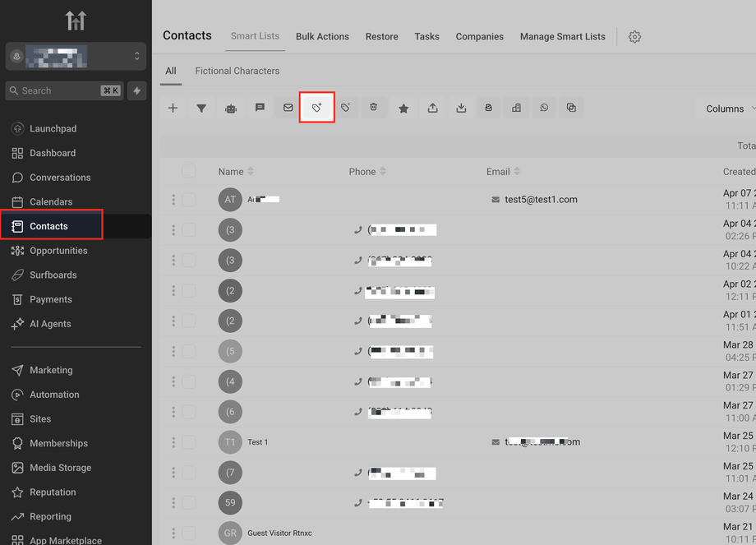
Task: Tick the select-all checkbox in header
Action: [188, 171]
